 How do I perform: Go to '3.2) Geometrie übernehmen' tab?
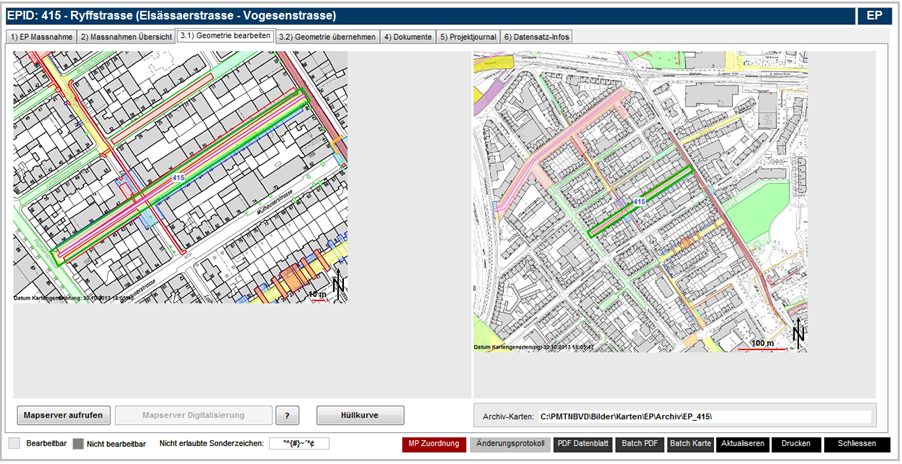tap(327, 37)
